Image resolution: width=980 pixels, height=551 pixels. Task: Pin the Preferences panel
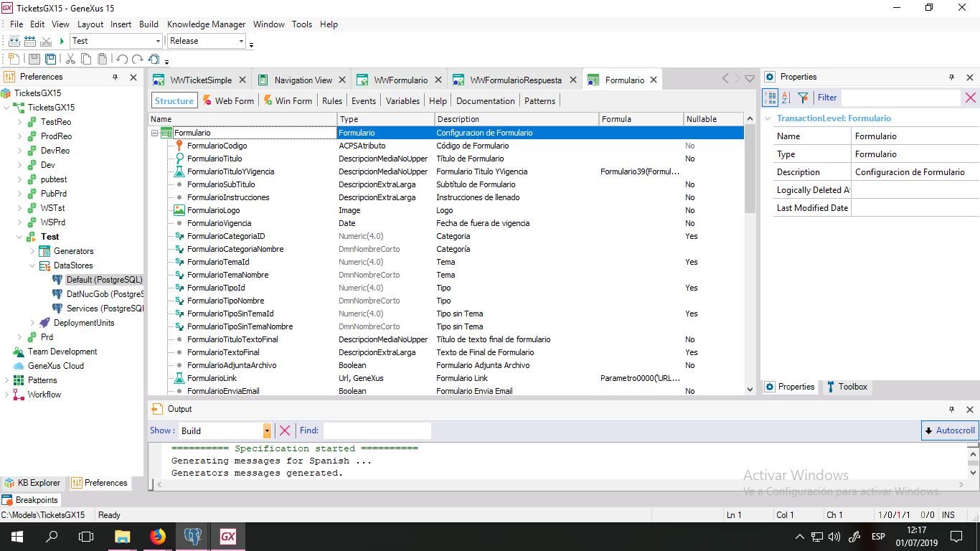(x=115, y=77)
